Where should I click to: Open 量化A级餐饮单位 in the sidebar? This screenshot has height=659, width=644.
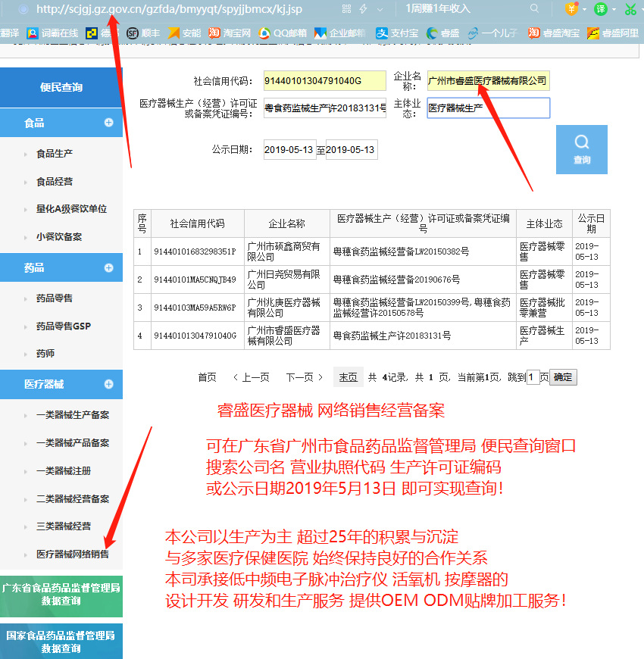click(x=71, y=209)
